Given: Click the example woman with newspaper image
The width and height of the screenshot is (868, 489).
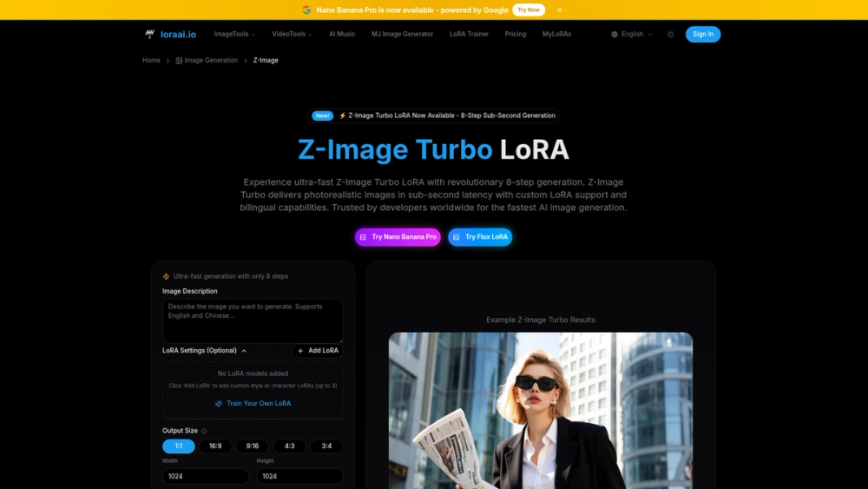Looking at the screenshot, I should point(541,410).
